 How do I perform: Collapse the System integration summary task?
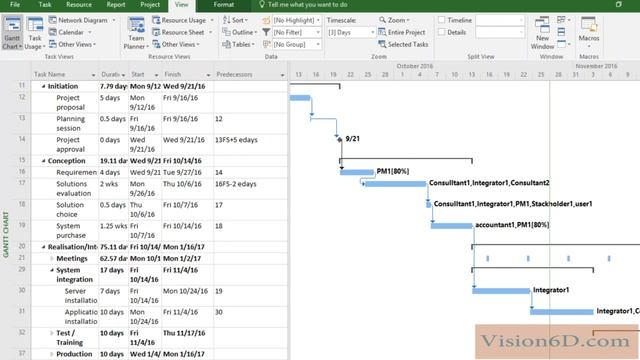[x=52, y=270]
